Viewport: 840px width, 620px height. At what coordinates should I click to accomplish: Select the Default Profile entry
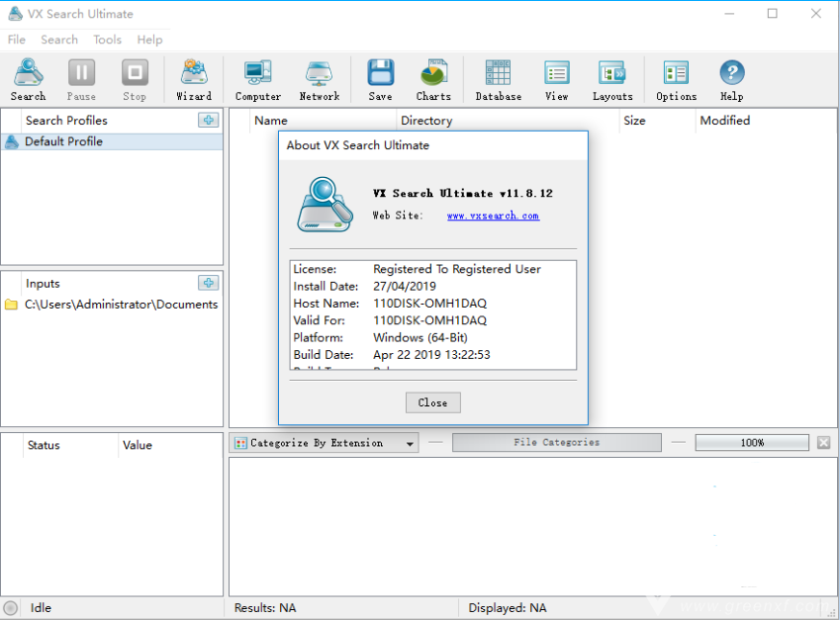pyautogui.click(x=112, y=141)
